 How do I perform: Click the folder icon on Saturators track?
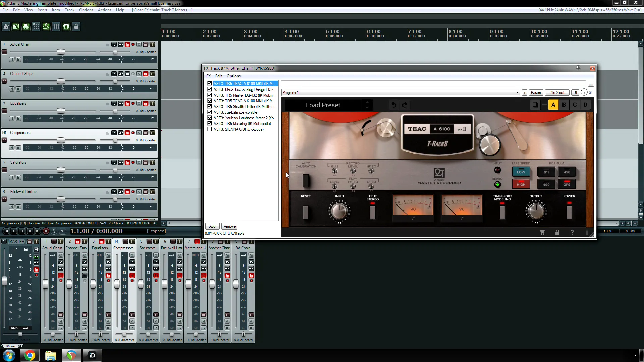(108, 163)
